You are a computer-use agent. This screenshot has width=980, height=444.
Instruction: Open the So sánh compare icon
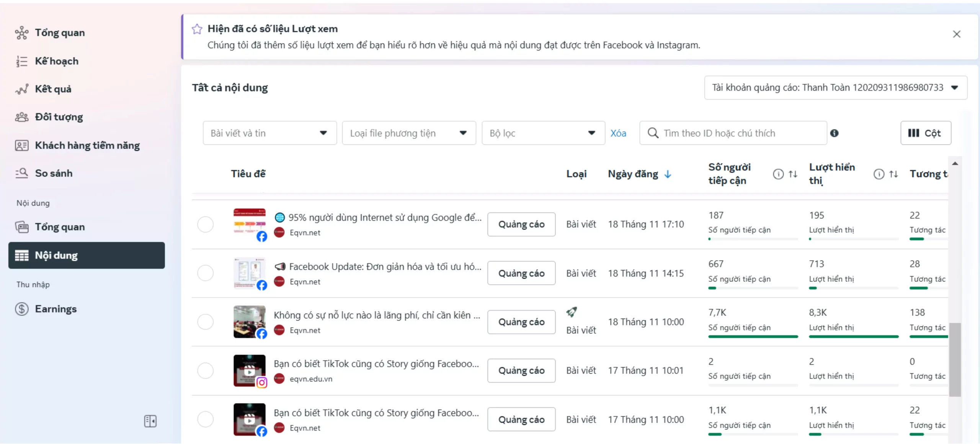pyautogui.click(x=21, y=173)
